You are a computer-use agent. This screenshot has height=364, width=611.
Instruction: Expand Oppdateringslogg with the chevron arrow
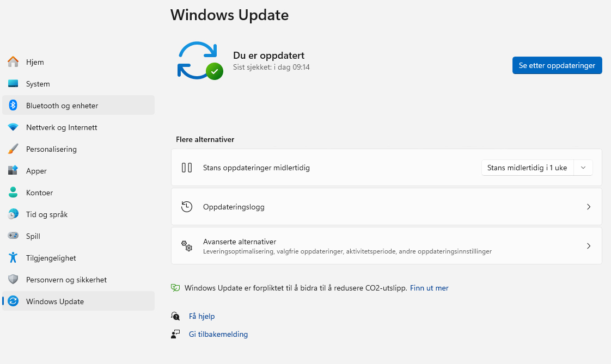pyautogui.click(x=588, y=207)
